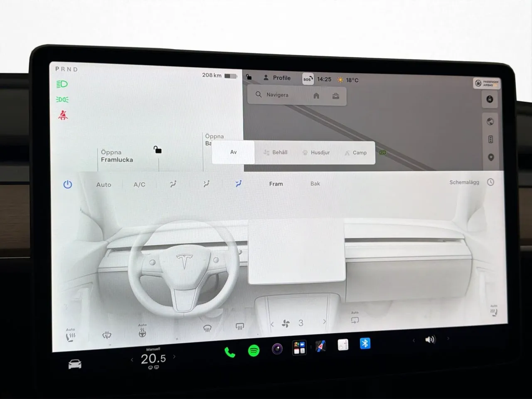Select the blue highlighted airflow direction icon
The width and height of the screenshot is (532, 399).
pyautogui.click(x=238, y=183)
